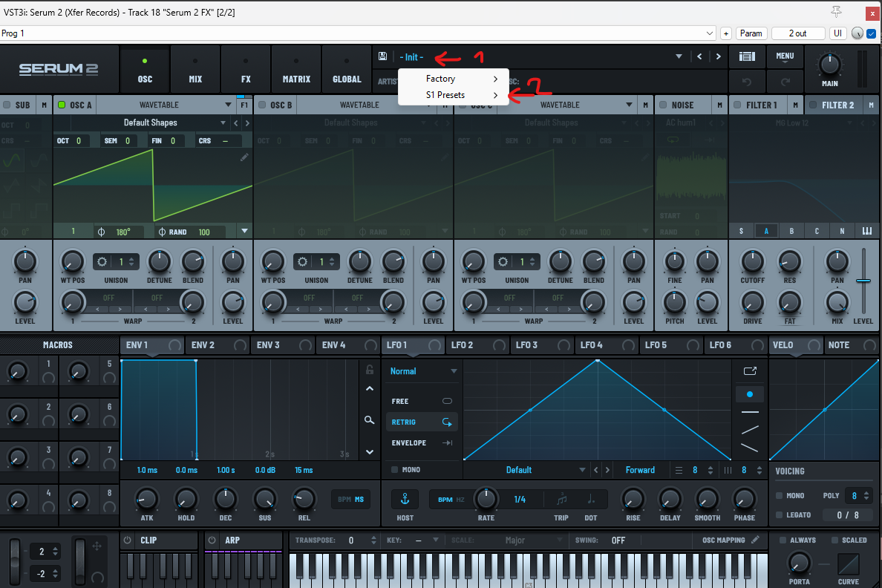Enable FILTER 1 switch
The image size is (882, 588).
point(737,105)
